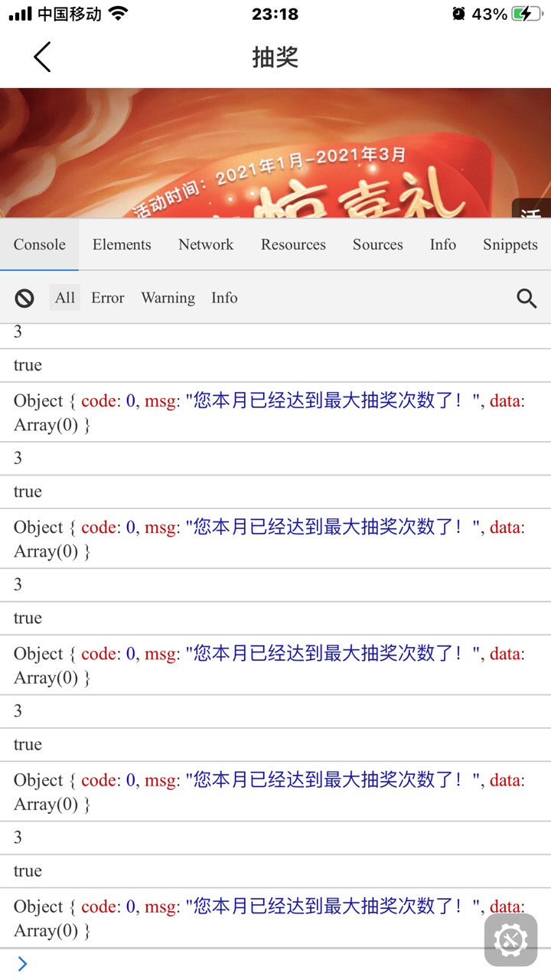
Task: Open the Resources tab
Action: coord(293,244)
